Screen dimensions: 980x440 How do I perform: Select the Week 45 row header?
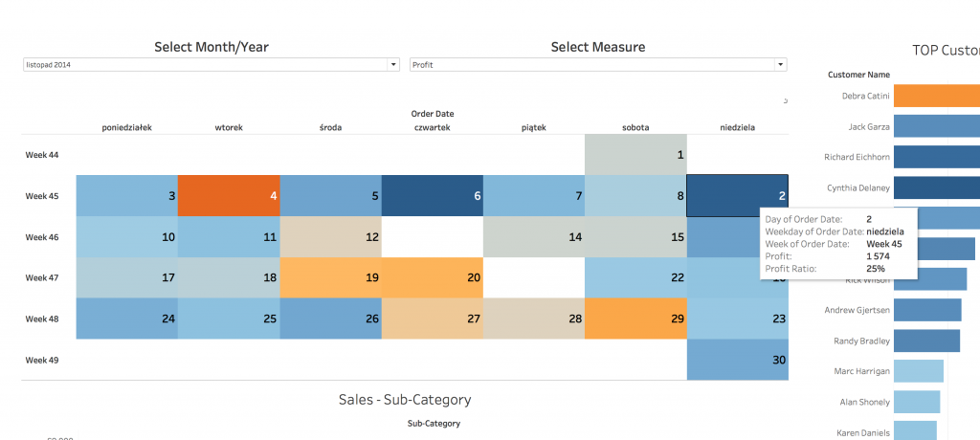tap(42, 196)
